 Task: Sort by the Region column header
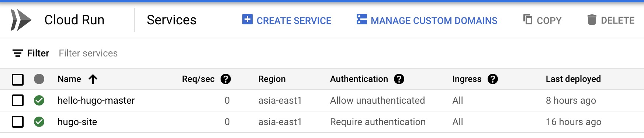pyautogui.click(x=272, y=79)
